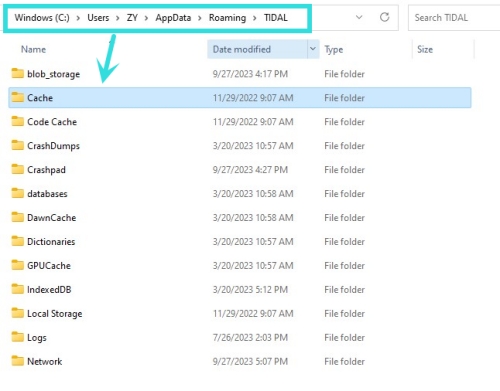Click date 9/27/2023 4:27 PM
This screenshot has height=391, width=500.
pos(250,170)
